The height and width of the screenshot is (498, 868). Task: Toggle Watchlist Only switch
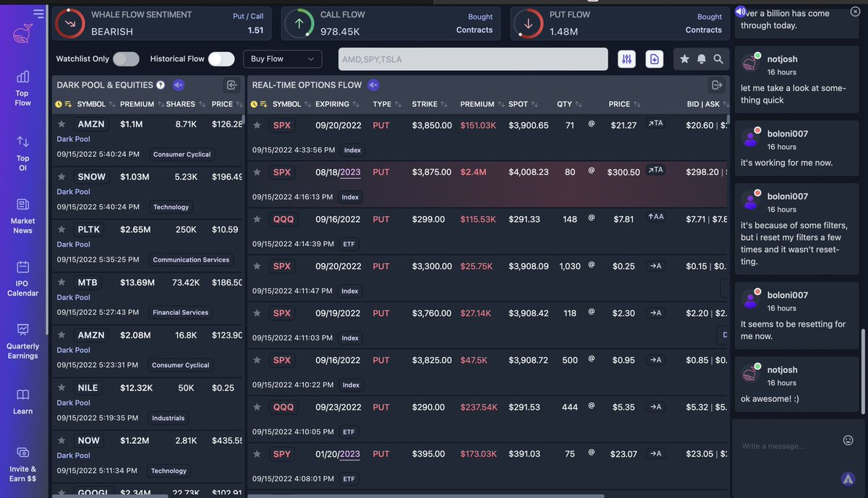pos(126,59)
